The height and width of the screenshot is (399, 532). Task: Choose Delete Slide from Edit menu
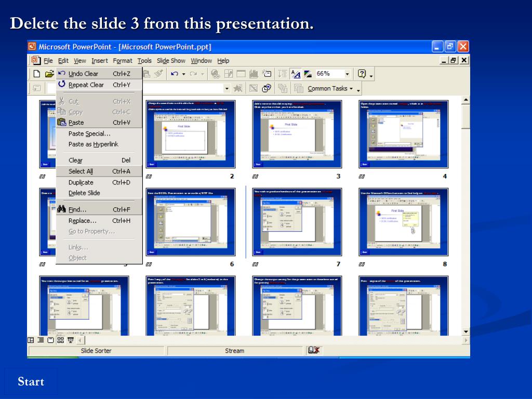pos(99,193)
